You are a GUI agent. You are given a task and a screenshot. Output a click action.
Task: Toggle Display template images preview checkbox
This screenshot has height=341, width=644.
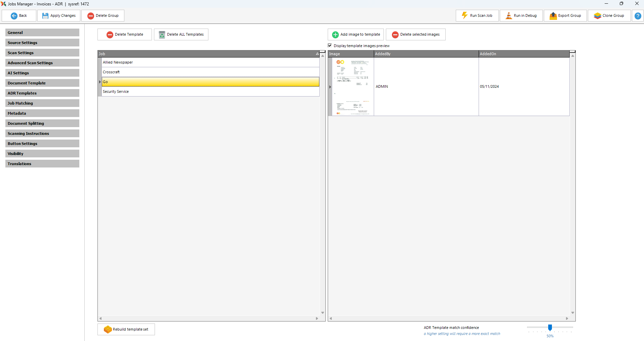point(330,46)
